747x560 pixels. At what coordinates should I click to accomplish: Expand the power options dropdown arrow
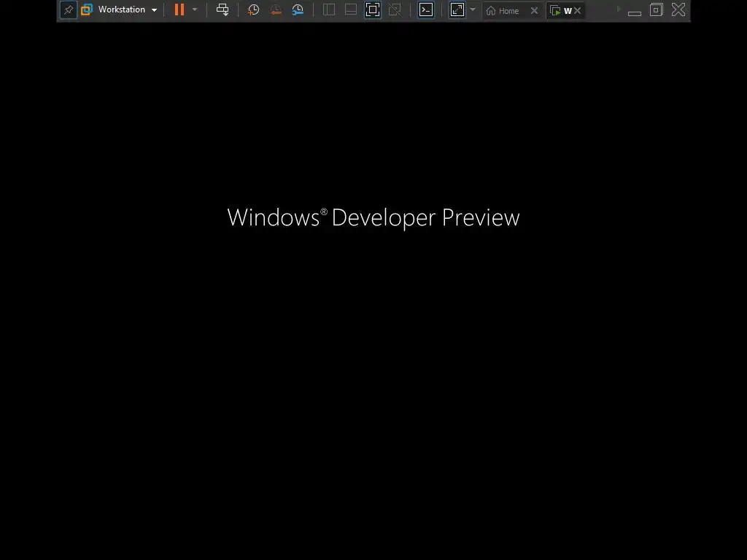coord(195,9)
